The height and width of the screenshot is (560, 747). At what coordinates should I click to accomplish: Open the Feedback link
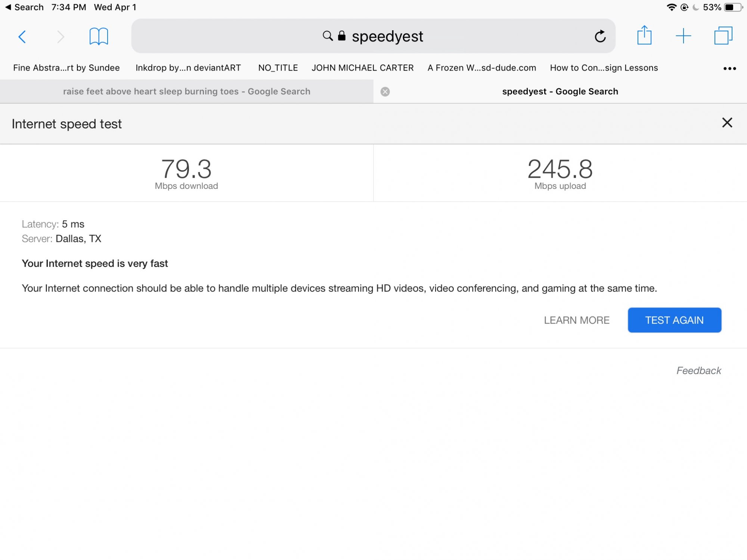click(698, 371)
